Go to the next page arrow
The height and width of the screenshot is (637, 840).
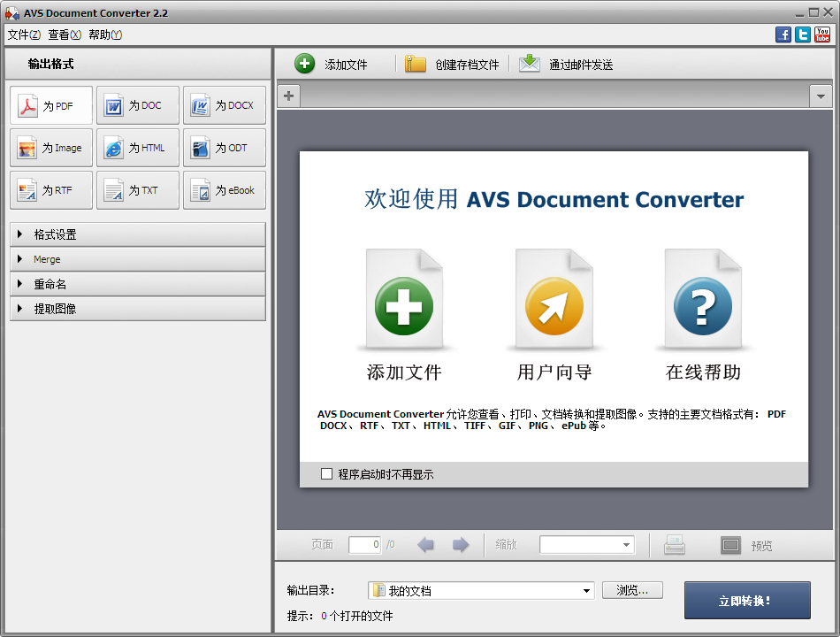pos(461,545)
